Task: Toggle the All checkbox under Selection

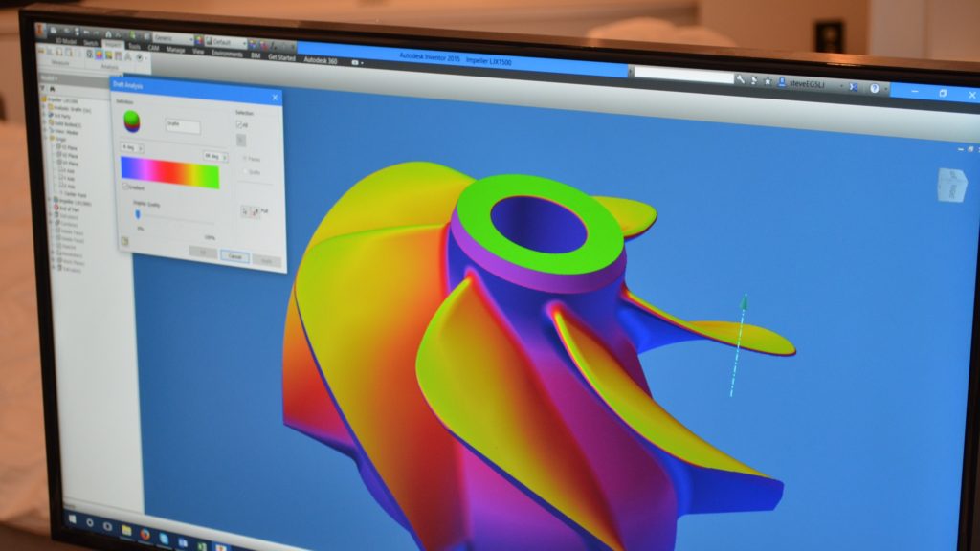Action: point(238,125)
